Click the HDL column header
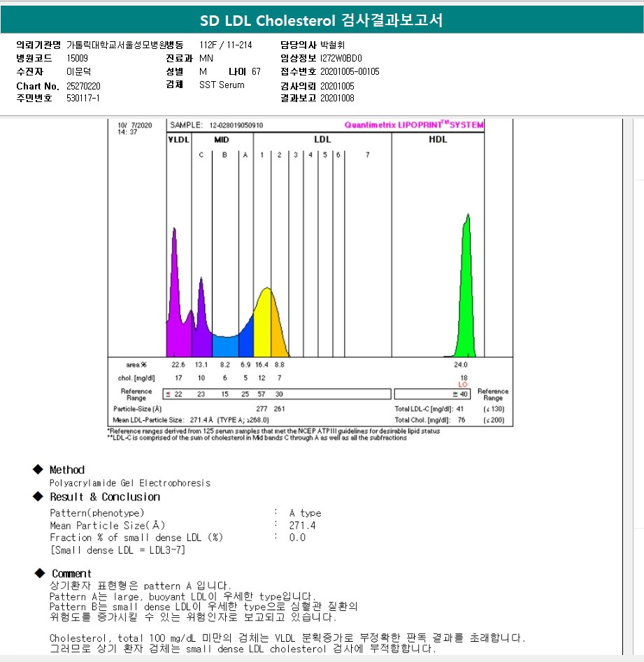644x662 pixels. click(x=438, y=139)
